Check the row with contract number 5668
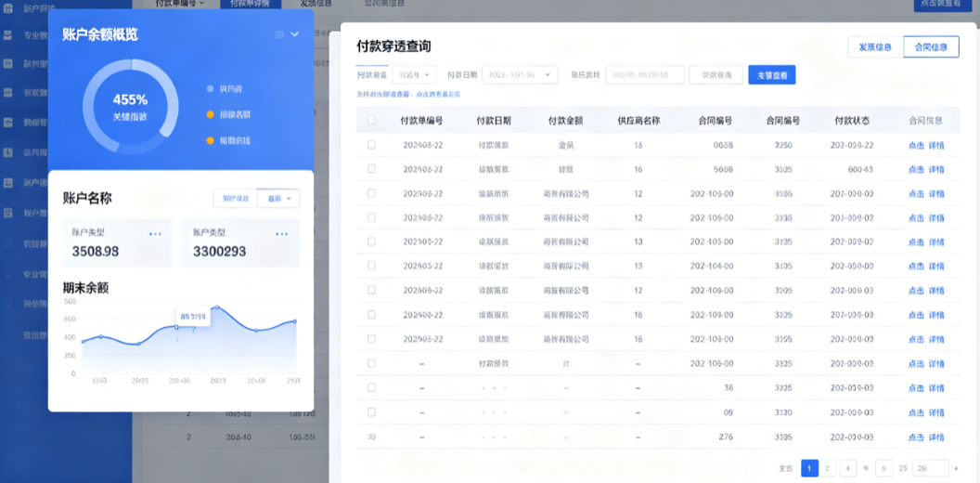980x483 pixels. [x=371, y=169]
